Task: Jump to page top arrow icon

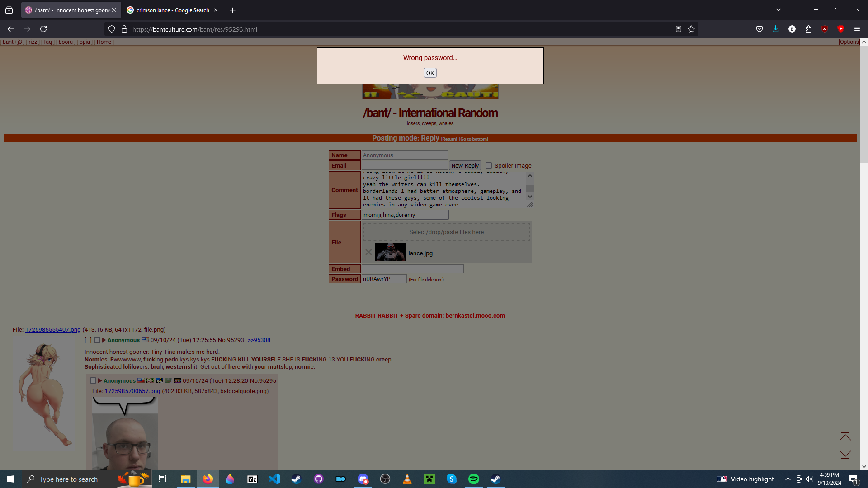Action: (x=845, y=436)
